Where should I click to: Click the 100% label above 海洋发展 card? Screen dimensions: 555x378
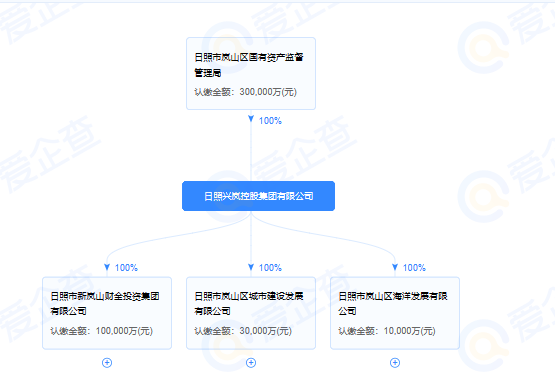[x=414, y=268]
